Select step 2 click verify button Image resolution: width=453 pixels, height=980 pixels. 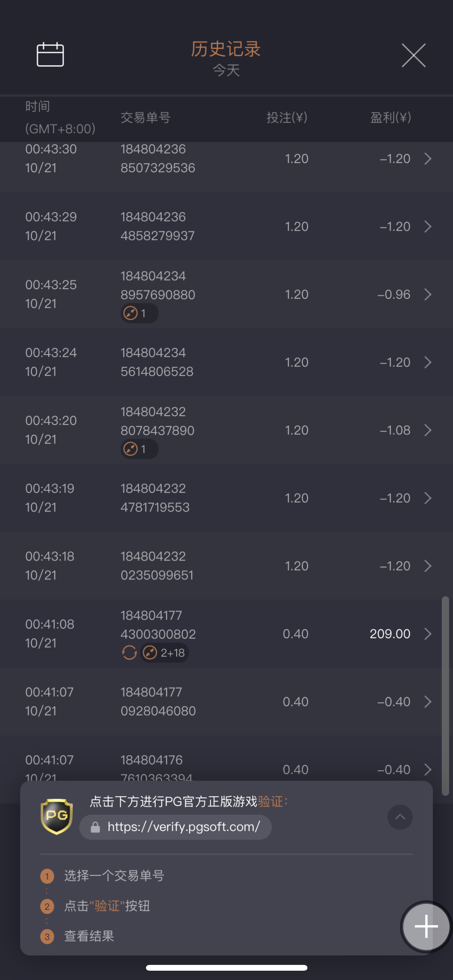coord(107,906)
